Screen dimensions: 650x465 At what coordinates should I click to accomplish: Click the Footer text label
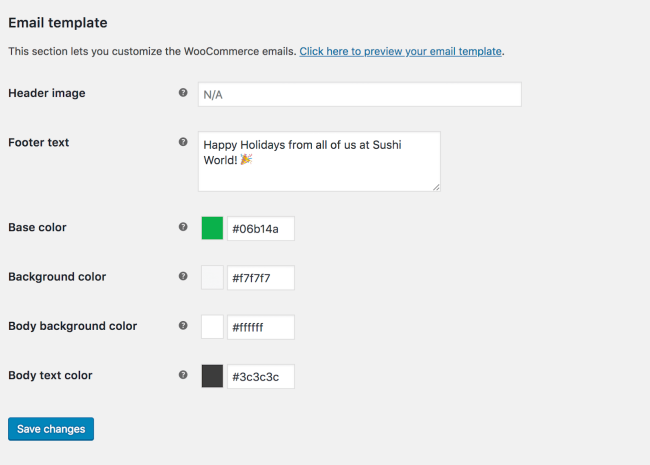(x=39, y=142)
